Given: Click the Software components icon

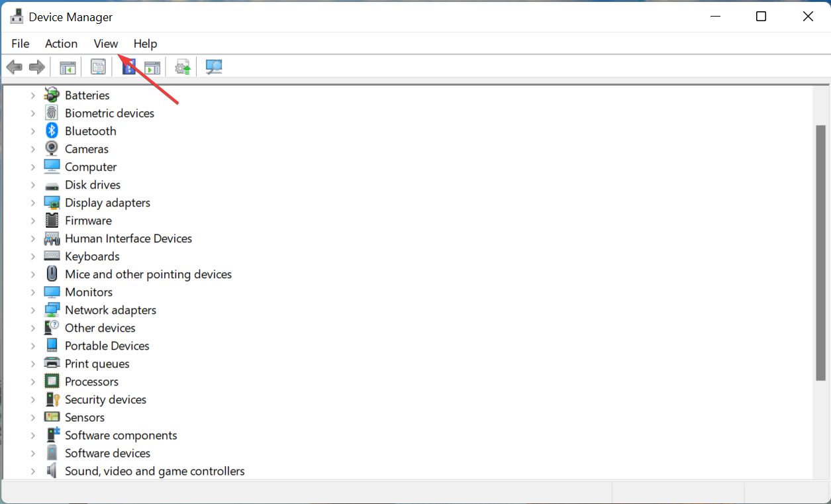Looking at the screenshot, I should tap(52, 435).
